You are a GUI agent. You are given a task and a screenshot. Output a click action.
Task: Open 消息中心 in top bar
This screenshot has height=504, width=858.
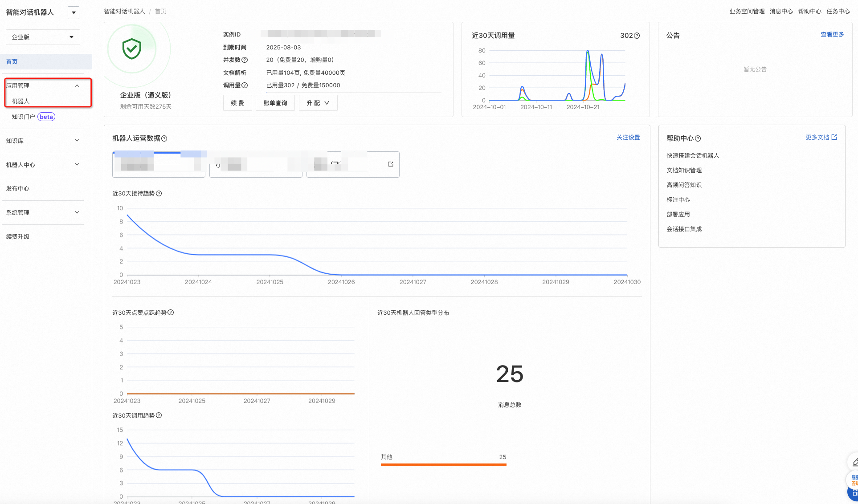tap(781, 11)
